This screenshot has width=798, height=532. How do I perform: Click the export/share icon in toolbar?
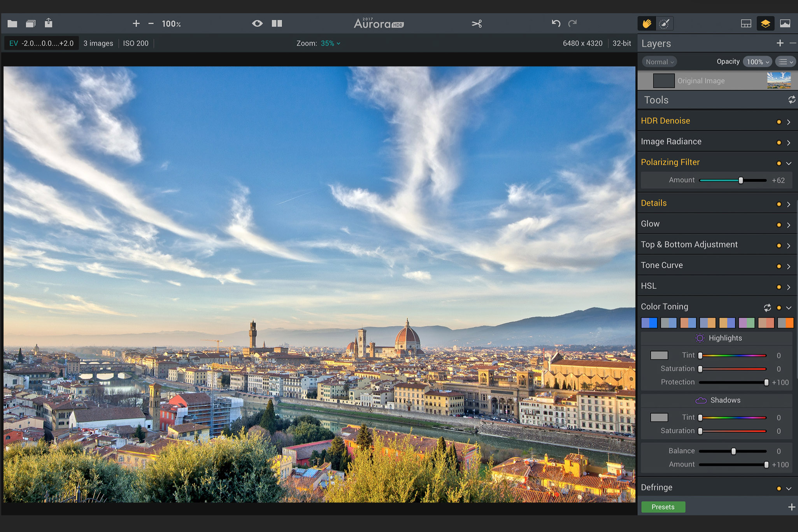(49, 23)
